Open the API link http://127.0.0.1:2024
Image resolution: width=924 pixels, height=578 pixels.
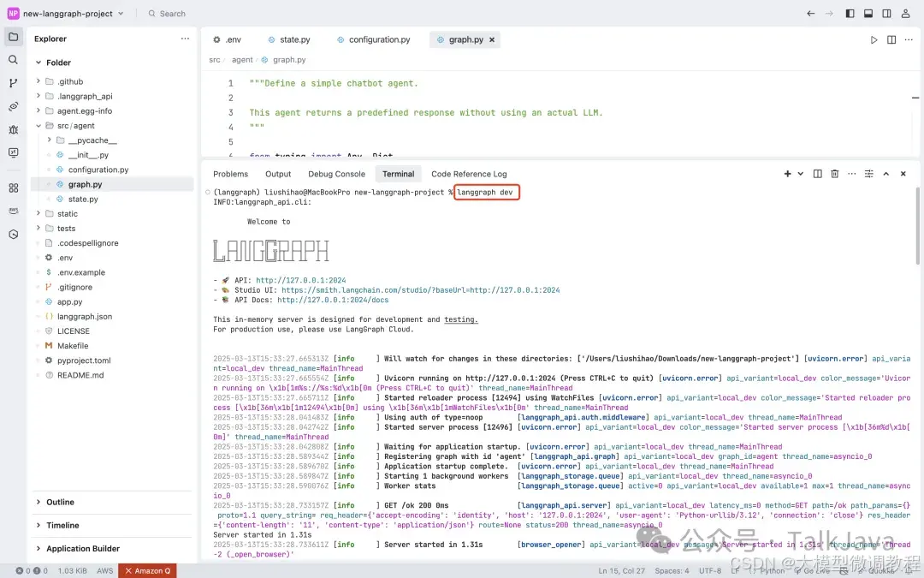pos(301,280)
